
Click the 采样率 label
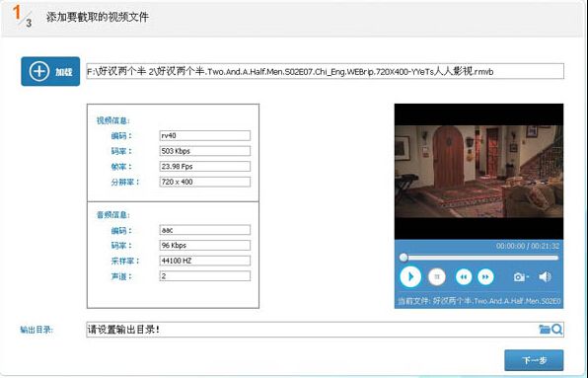[125, 261]
